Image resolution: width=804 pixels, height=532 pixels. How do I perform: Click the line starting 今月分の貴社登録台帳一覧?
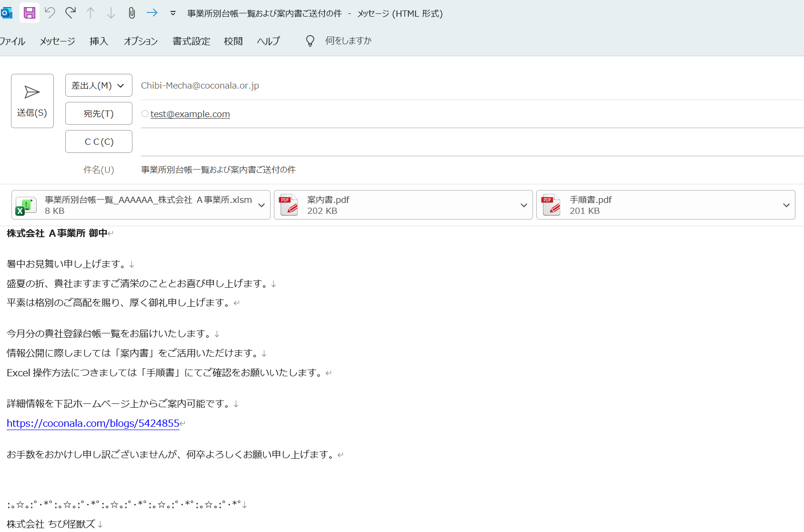110,334
